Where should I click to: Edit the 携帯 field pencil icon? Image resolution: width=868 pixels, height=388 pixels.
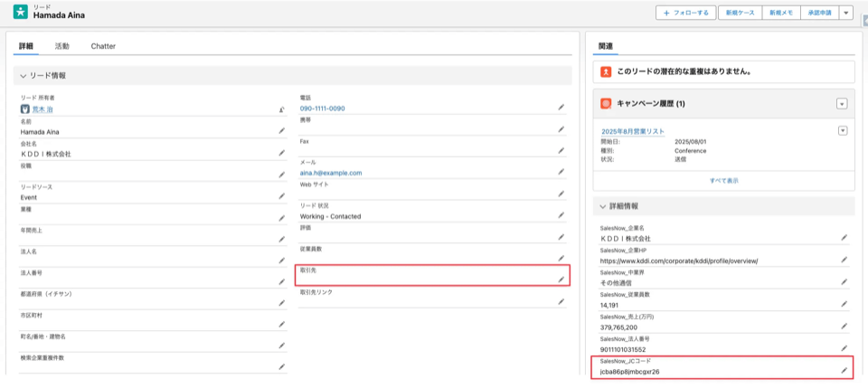coord(561,129)
